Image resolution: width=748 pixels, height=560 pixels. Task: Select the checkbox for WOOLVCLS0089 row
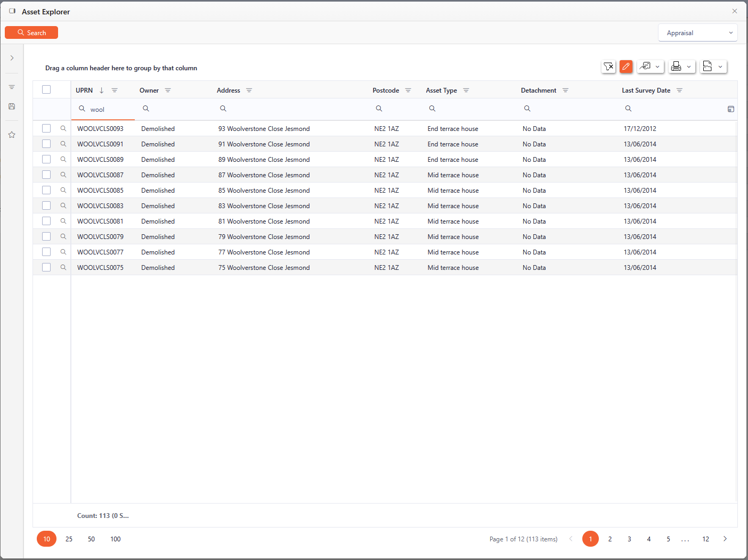[46, 159]
